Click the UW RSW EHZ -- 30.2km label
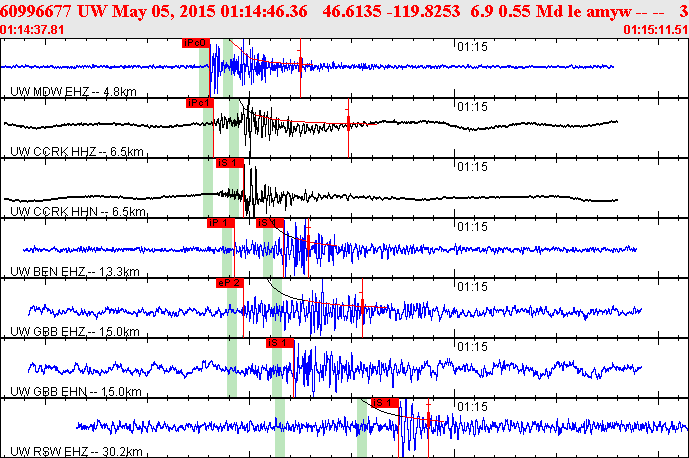The image size is (689, 458). point(76,451)
